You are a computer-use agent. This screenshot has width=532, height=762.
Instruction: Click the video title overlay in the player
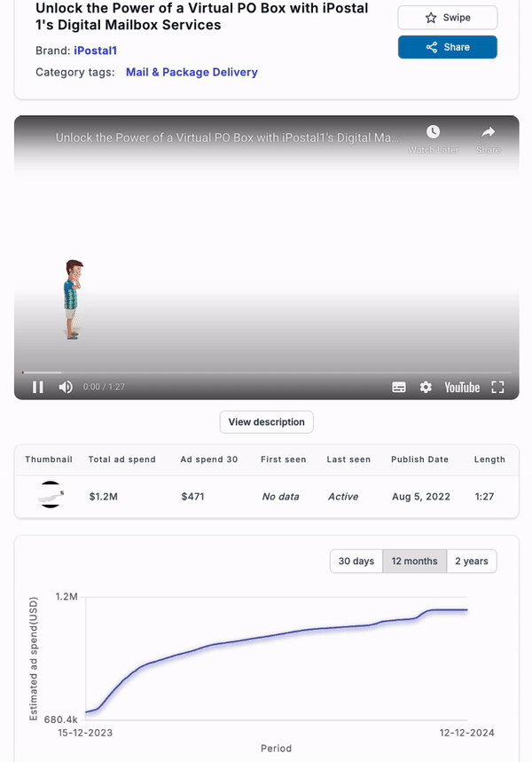227,137
